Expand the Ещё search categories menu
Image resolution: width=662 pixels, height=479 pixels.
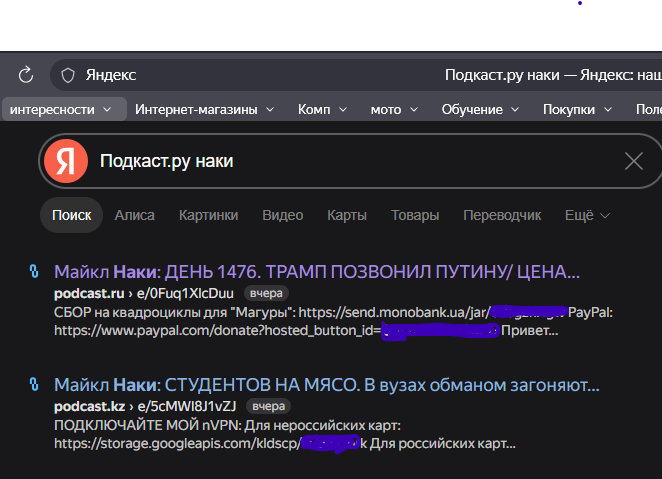click(587, 215)
